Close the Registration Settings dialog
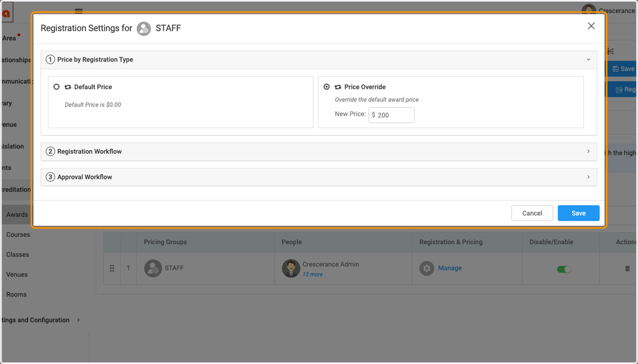This screenshot has width=638, height=364. pos(591,26)
